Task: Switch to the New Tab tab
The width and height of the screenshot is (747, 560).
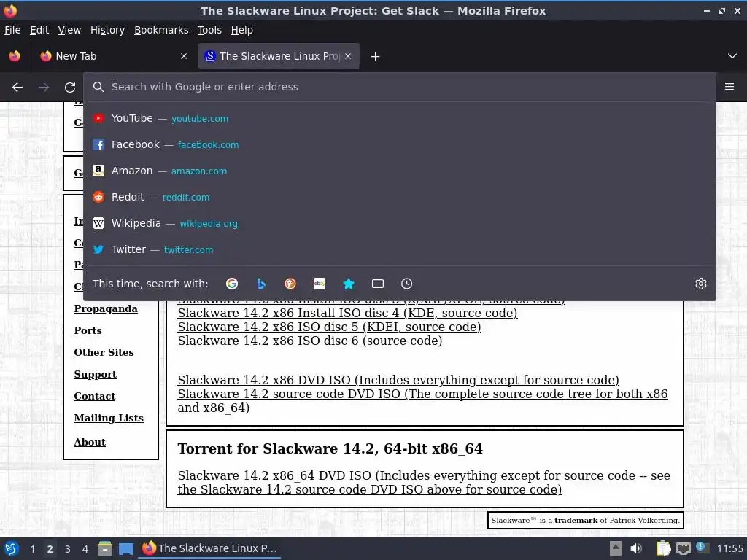Action: coord(113,56)
